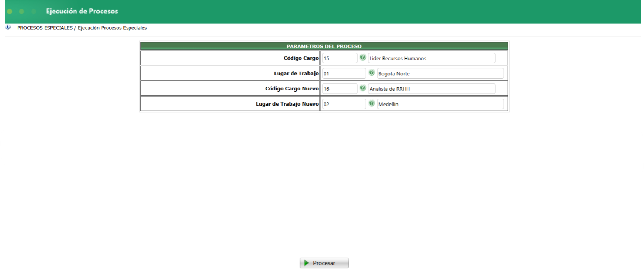This screenshot has width=644, height=276.
Task: Click the Código Cargo Nuevo label
Action: [x=292, y=89]
